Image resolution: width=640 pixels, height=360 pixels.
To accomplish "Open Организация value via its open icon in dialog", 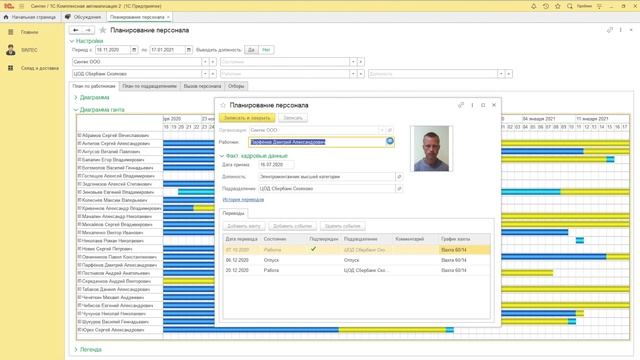I will coord(390,130).
